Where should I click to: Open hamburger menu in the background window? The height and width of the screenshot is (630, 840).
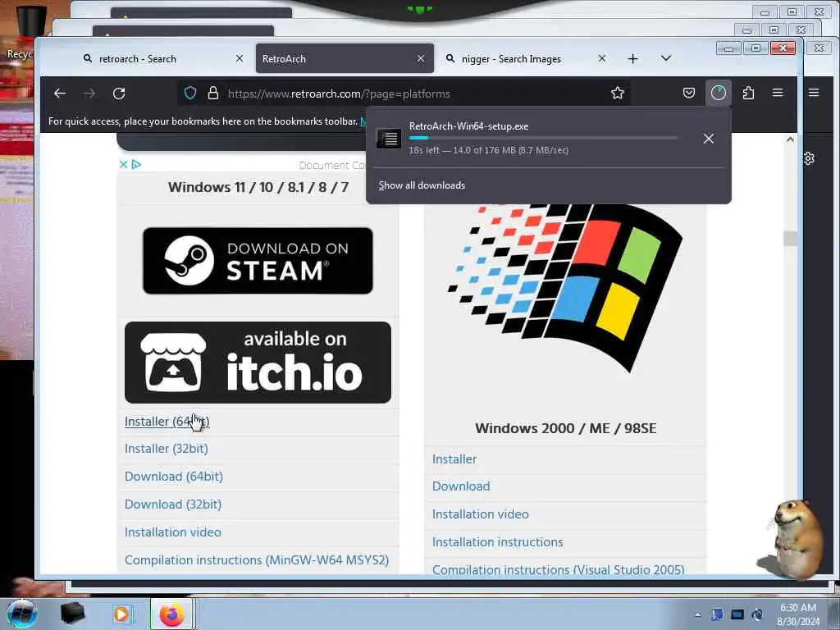pyautogui.click(x=814, y=93)
